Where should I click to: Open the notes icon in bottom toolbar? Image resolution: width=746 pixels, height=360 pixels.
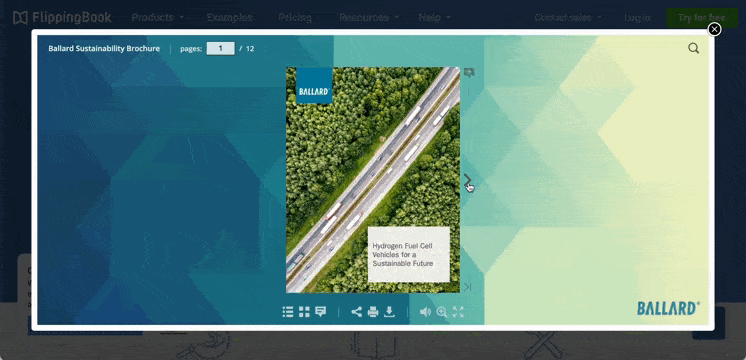pyautogui.click(x=321, y=312)
